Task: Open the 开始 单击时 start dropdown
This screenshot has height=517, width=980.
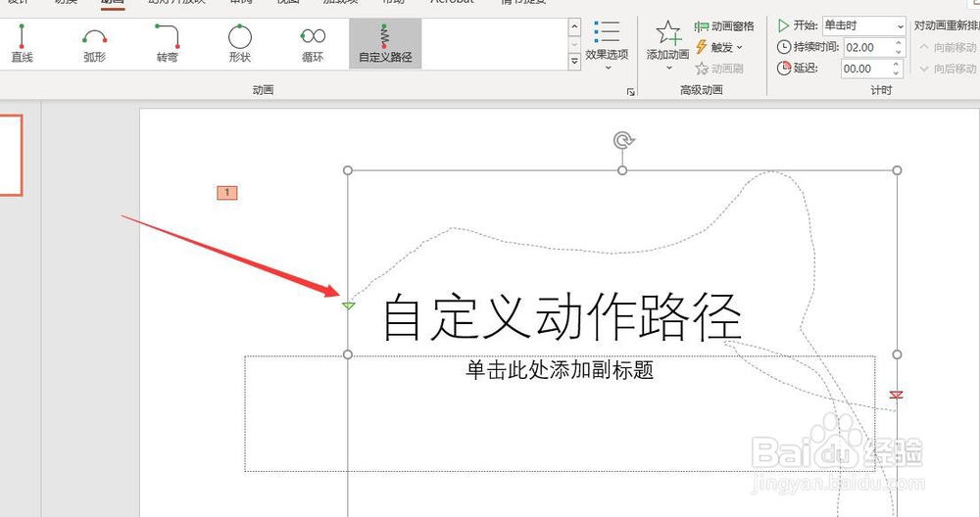Action: [863, 25]
